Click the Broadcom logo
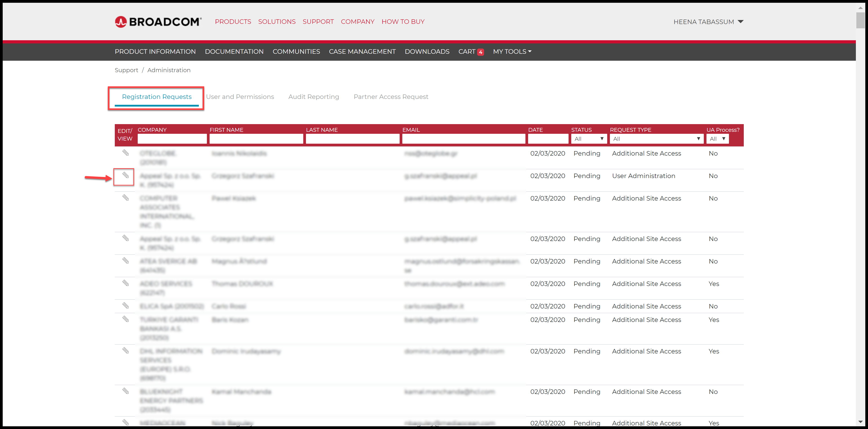Image resolution: width=868 pixels, height=429 pixels. [158, 22]
